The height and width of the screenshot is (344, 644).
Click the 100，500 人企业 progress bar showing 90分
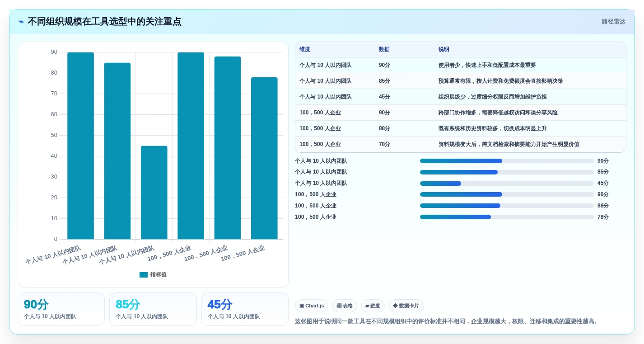(x=507, y=194)
